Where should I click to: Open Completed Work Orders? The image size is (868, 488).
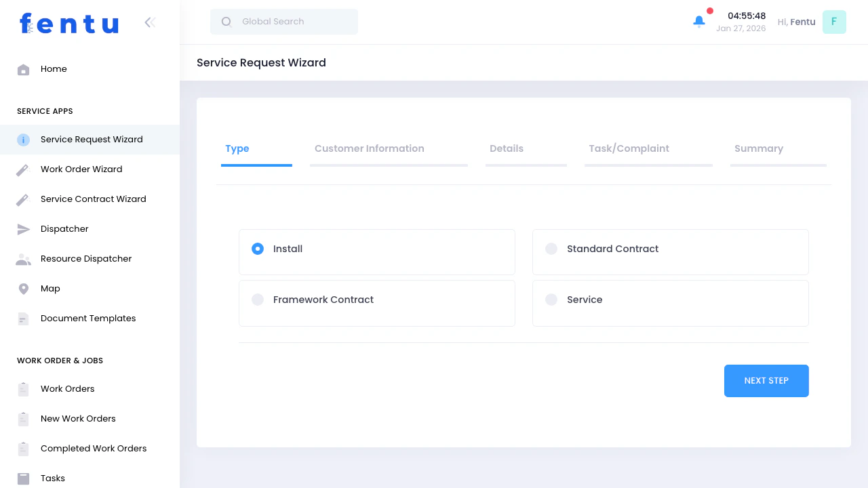pyautogui.click(x=94, y=448)
